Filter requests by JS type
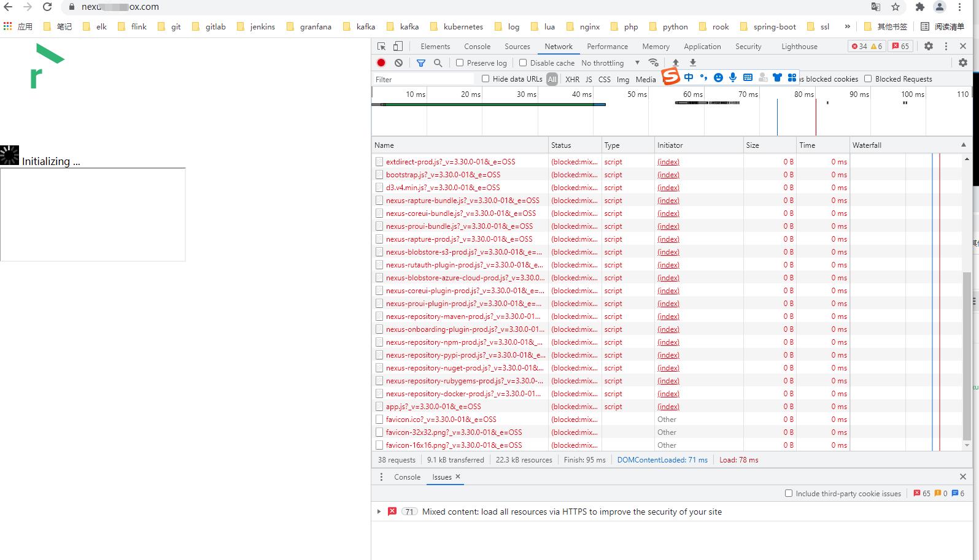 (589, 79)
